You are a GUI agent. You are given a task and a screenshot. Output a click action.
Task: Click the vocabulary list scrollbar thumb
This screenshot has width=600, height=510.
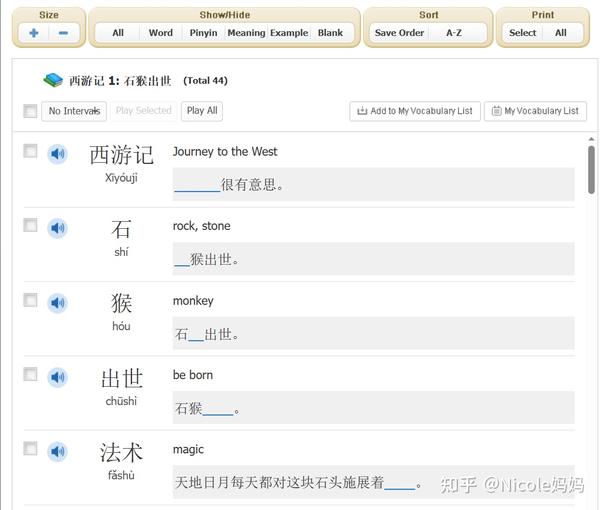(x=592, y=169)
